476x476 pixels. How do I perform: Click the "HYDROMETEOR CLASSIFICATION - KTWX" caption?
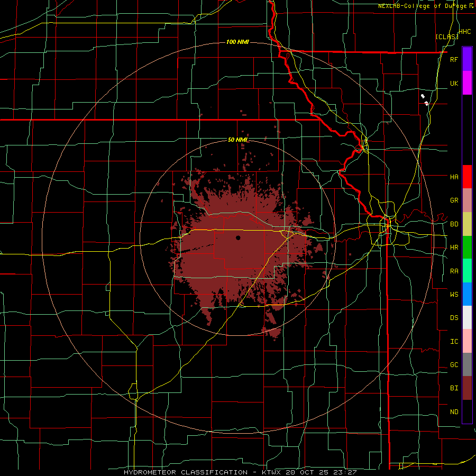tap(202, 472)
